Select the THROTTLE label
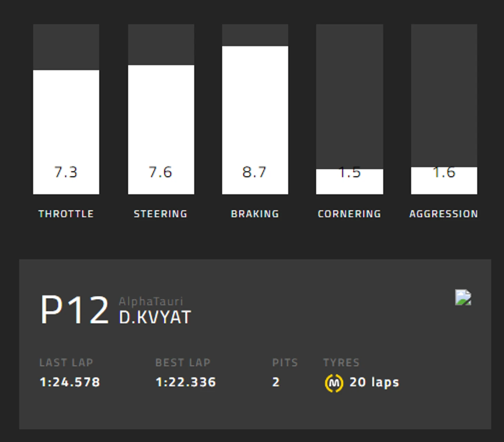Viewport: 504px width, 442px height. pos(66,214)
